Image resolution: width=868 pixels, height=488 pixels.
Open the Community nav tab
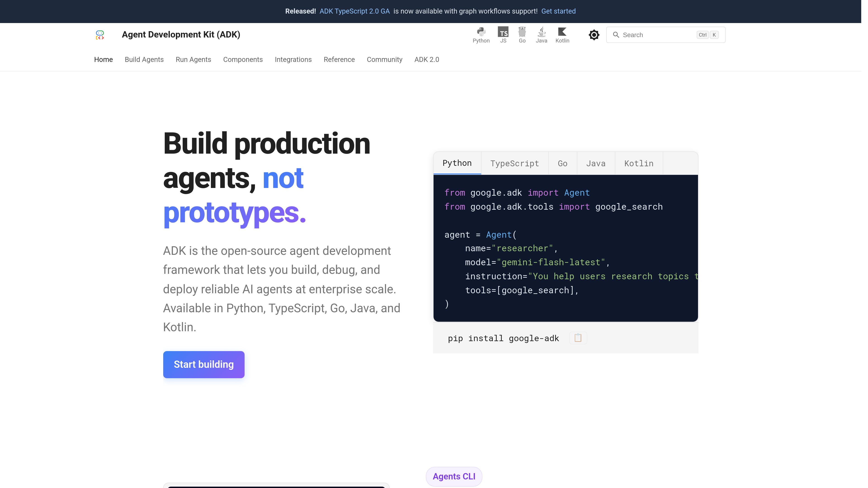pyautogui.click(x=384, y=60)
